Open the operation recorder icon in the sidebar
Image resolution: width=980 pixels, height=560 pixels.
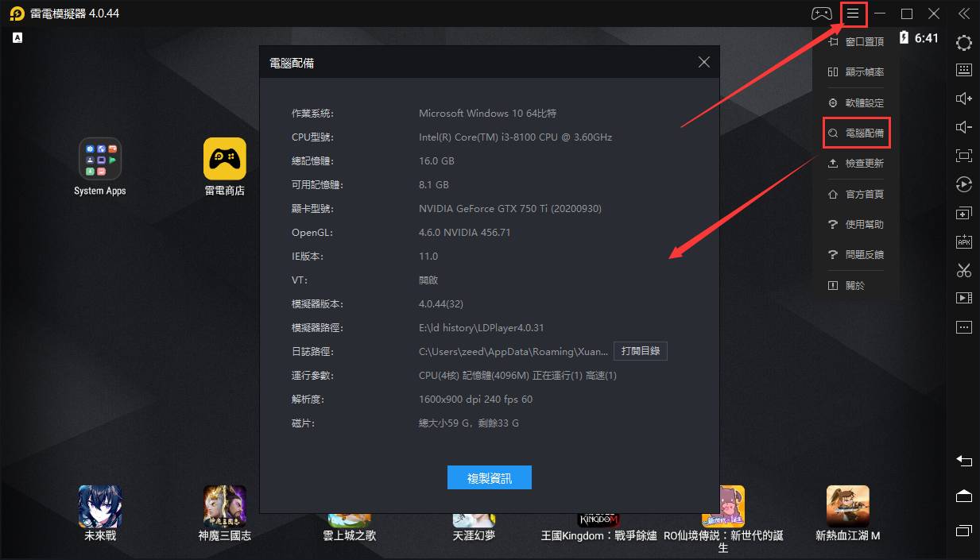pyautogui.click(x=963, y=184)
